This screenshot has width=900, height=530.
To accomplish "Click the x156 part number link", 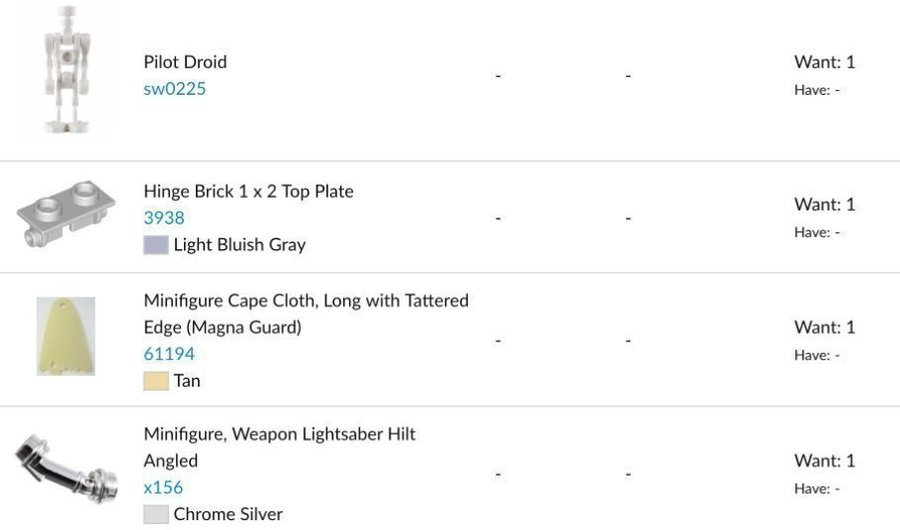I will (x=163, y=487).
